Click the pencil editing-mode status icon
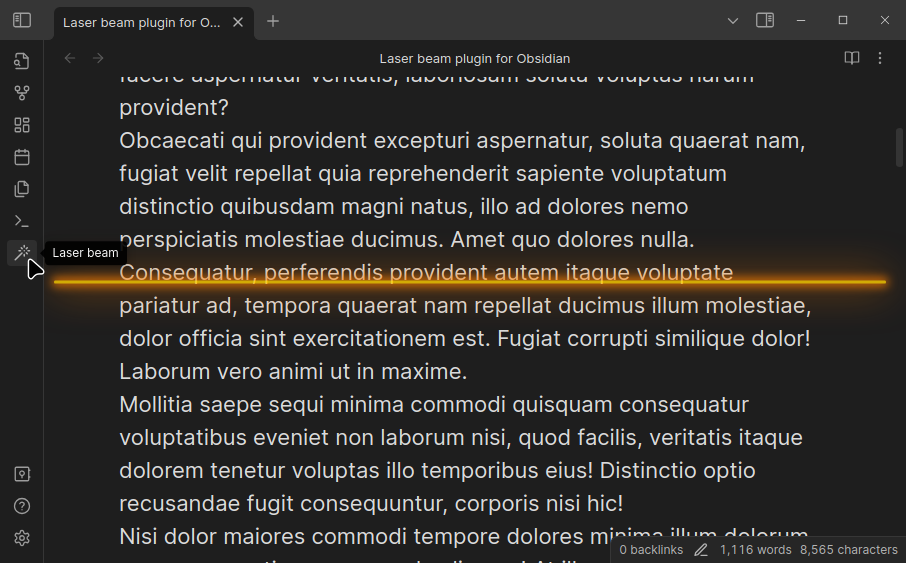The image size is (906, 563). [701, 550]
